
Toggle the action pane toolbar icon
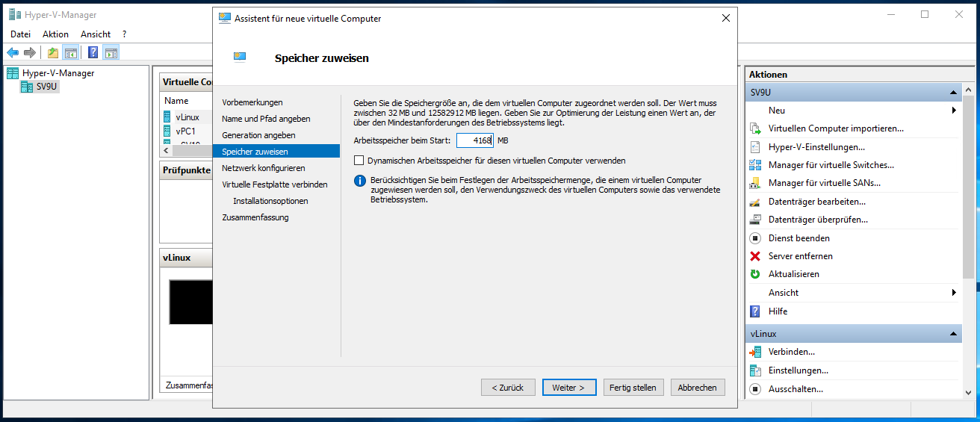pyautogui.click(x=111, y=52)
